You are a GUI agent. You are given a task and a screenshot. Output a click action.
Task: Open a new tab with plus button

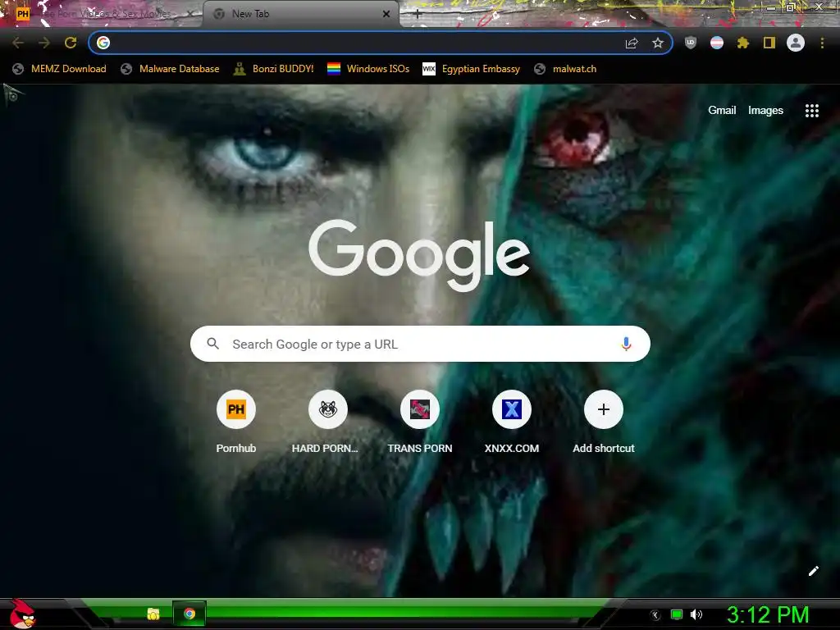tap(418, 14)
